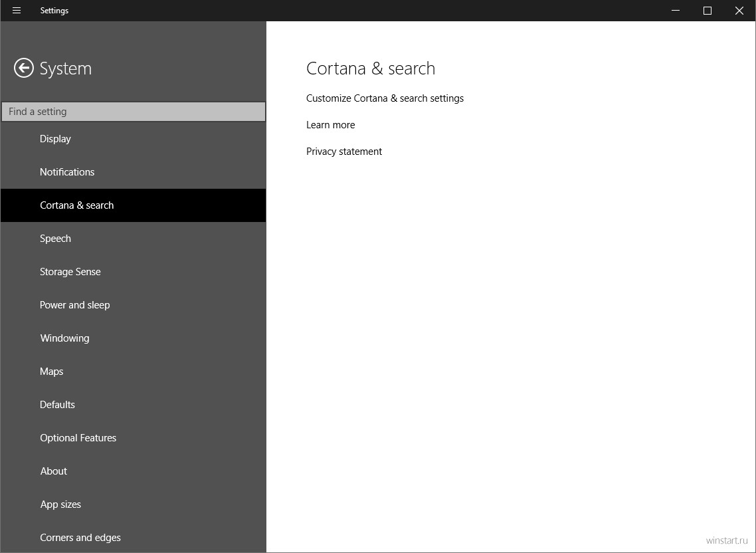This screenshot has width=756, height=553.
Task: Select Optional Features in the sidebar
Action: (x=133, y=438)
